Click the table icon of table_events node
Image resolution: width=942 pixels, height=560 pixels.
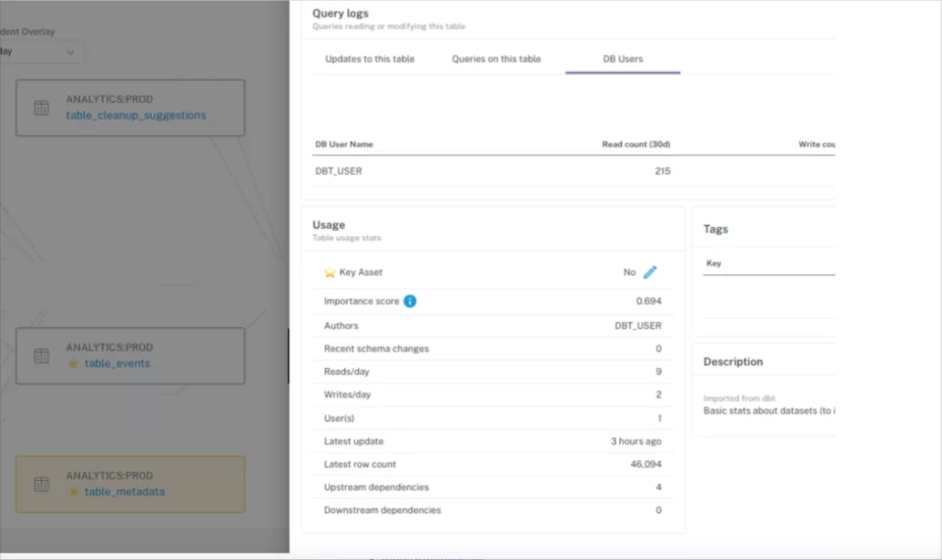41,356
